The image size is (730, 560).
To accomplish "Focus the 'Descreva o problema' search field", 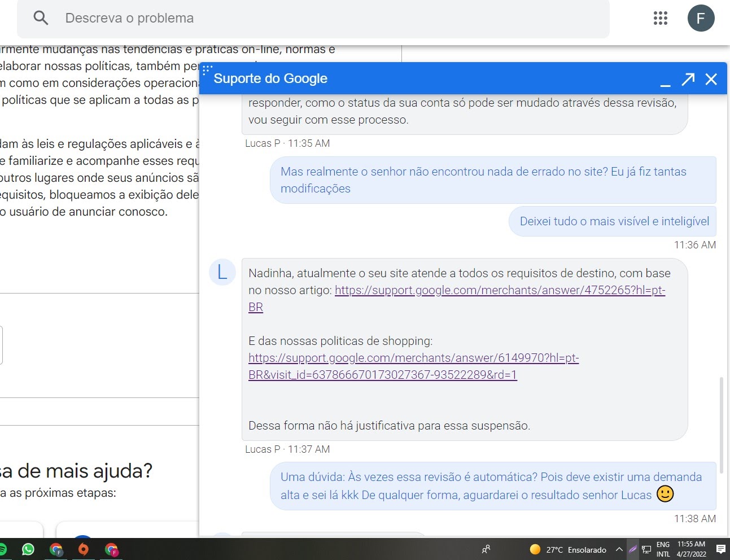I will click(313, 18).
